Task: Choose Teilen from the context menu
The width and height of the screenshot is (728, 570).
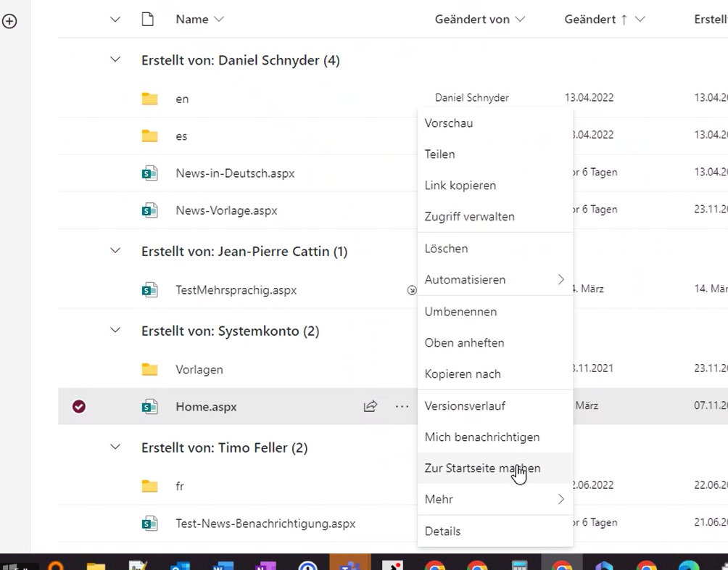Action: 495,154
